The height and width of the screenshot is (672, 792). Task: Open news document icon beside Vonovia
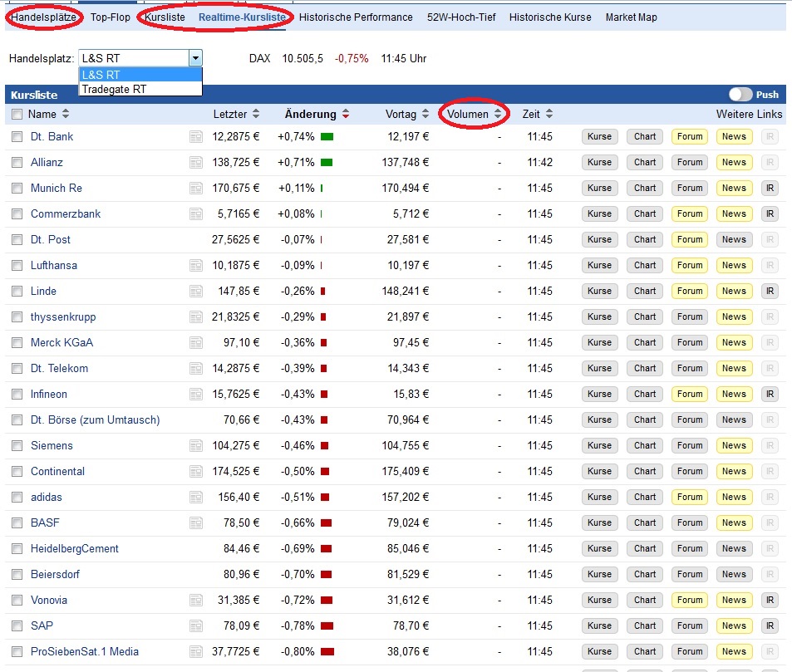coord(196,601)
